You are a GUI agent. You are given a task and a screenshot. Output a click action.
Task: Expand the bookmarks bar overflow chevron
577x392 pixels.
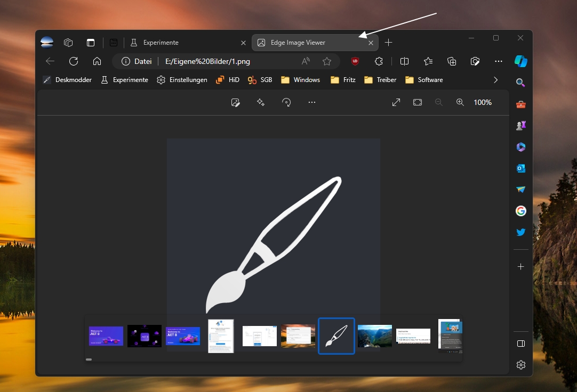[495, 80]
